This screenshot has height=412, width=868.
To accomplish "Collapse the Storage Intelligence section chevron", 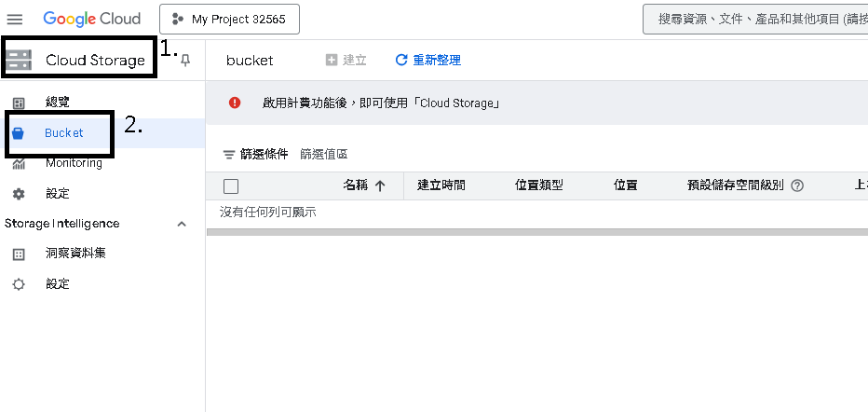I will pos(182,224).
